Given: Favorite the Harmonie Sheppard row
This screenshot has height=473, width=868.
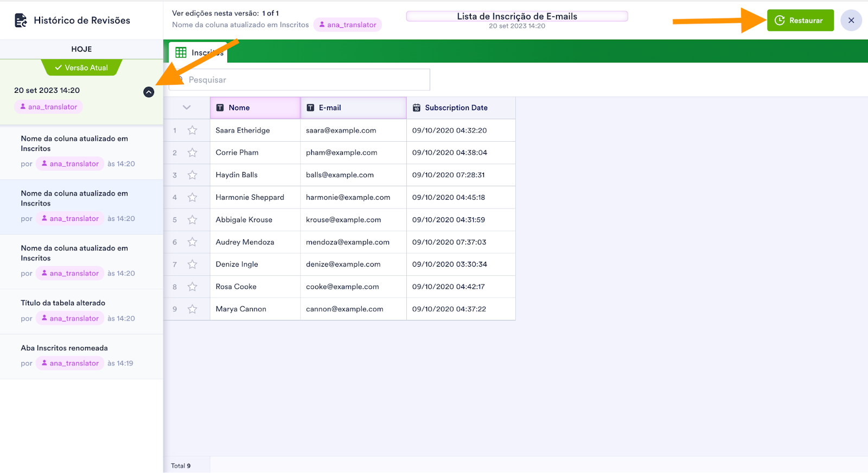Looking at the screenshot, I should (x=192, y=197).
